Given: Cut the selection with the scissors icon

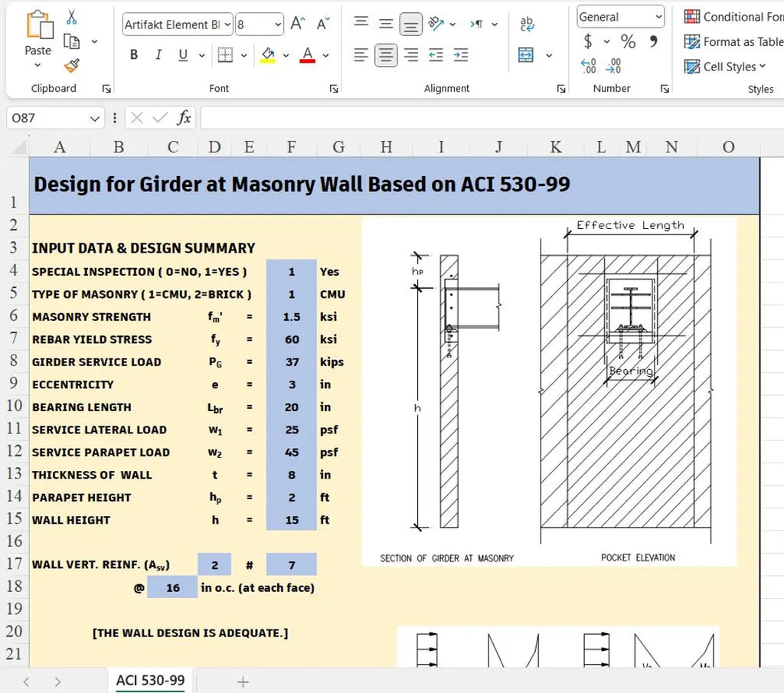Looking at the screenshot, I should 72,17.
